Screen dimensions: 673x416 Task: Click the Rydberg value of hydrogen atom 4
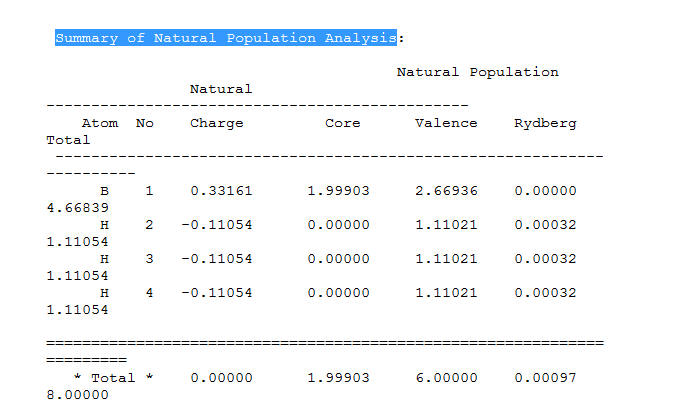[x=545, y=293]
